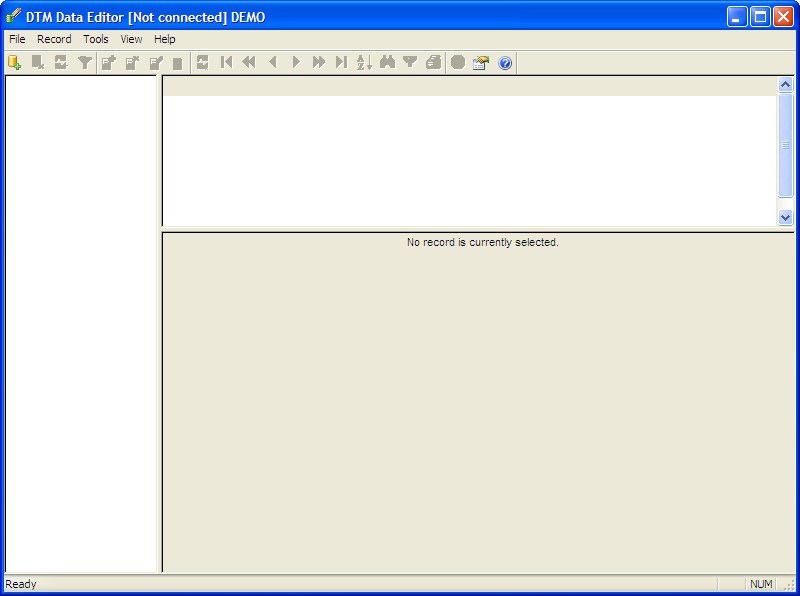Screen dimensions: 800x596
Task: Close the DTM Data Editor window
Action: point(783,17)
